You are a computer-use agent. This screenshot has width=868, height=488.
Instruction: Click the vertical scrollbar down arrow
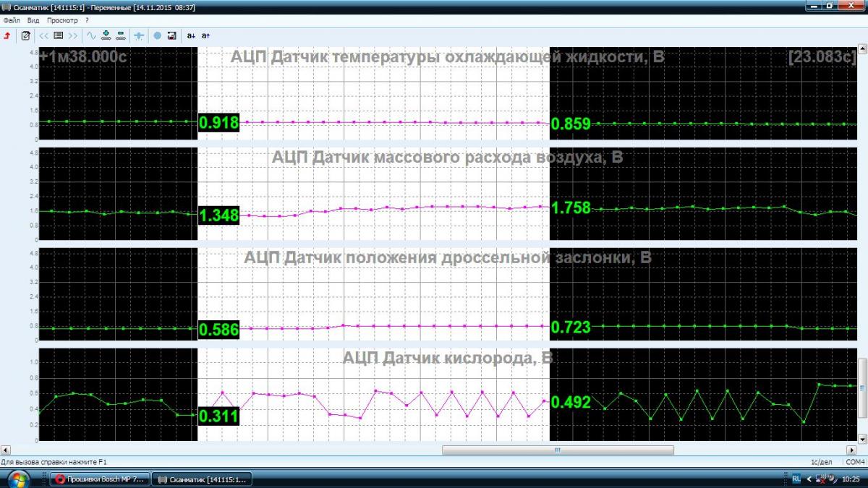861,439
